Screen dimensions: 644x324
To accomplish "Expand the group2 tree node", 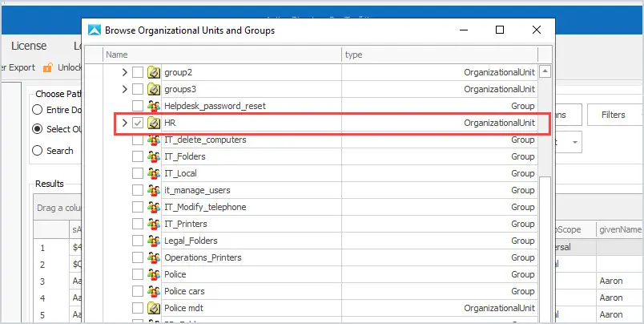I will point(125,73).
